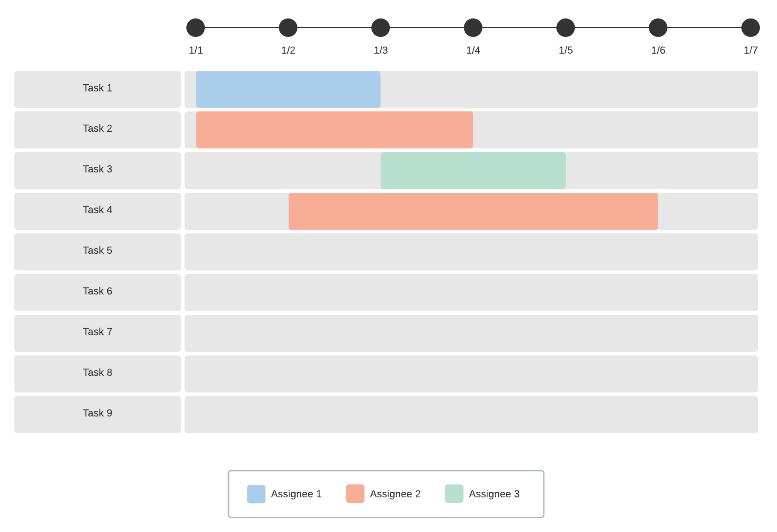Select the 1/2 timeline marker dot
The image size is (777, 532).
288,28
